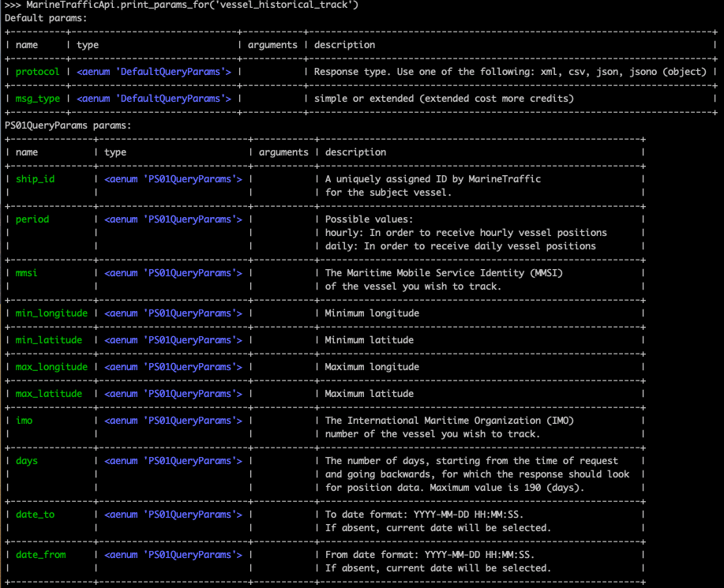Click the 'arguments' header in PS01QueryParams table
The image size is (724, 588).
tap(283, 152)
